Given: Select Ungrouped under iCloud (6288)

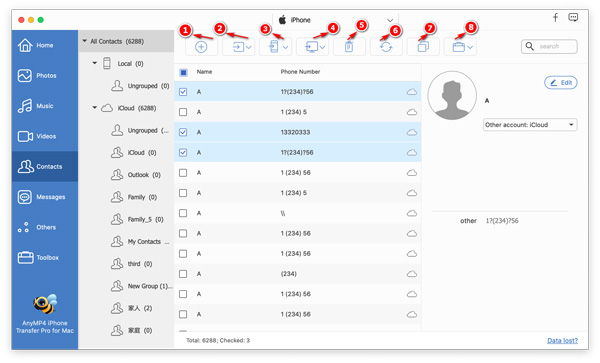Looking at the screenshot, I should (x=140, y=130).
